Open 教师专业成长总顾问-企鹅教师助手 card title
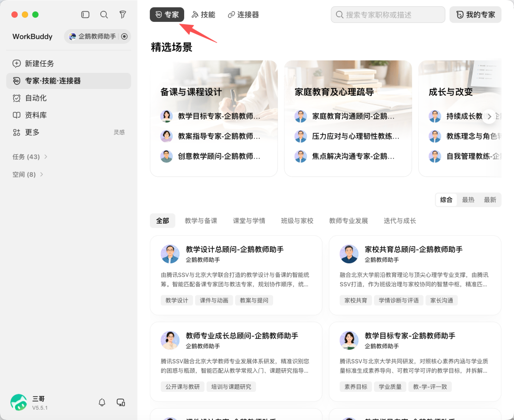This screenshot has width=514, height=420. click(242, 336)
